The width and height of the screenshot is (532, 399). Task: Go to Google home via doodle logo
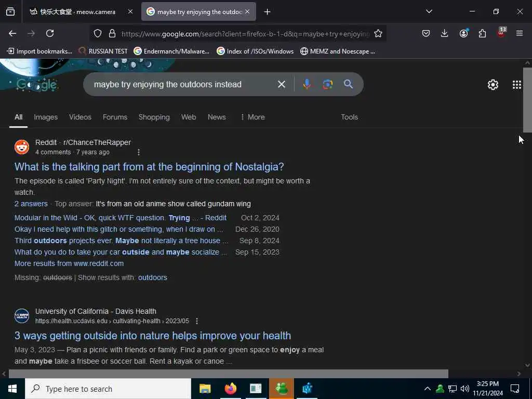point(37,85)
